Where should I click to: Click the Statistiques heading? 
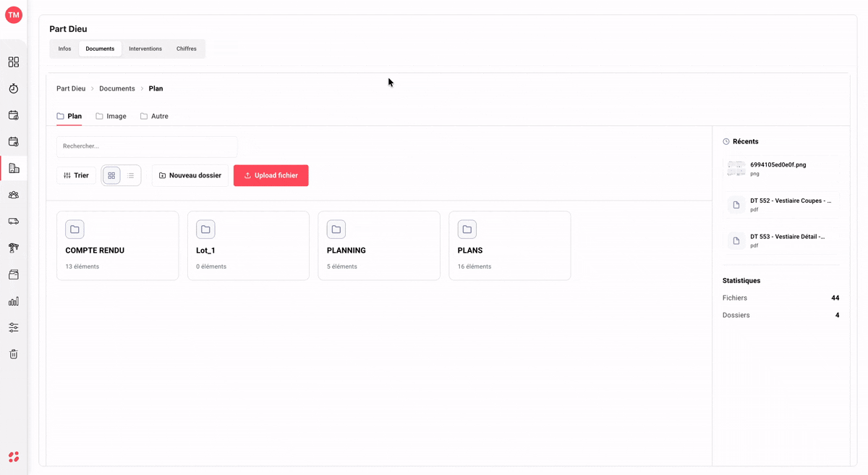pos(741,280)
